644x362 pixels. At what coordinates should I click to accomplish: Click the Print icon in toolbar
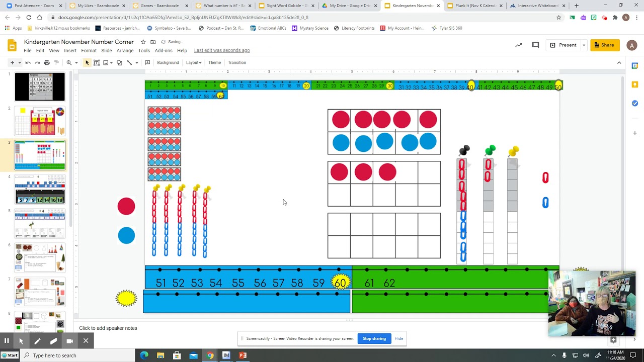[47, 63]
